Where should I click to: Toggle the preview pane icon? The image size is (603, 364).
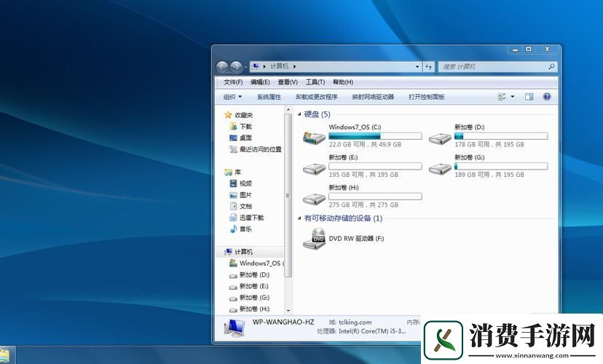click(x=529, y=97)
